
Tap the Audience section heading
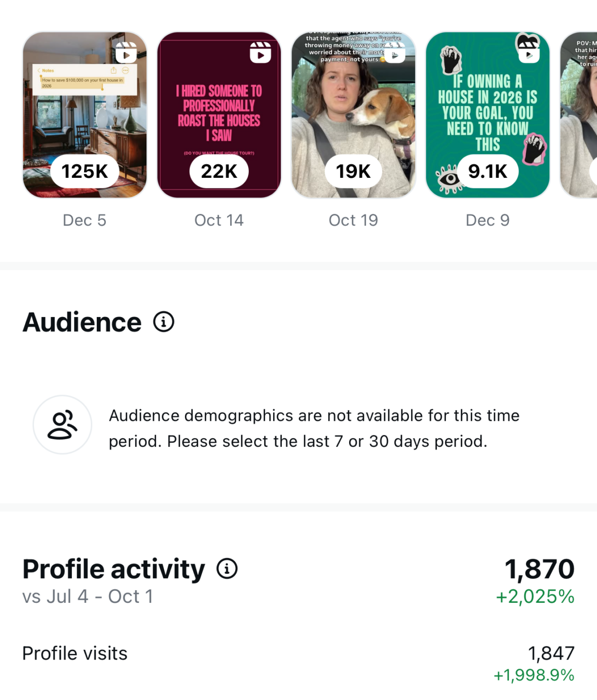(82, 322)
